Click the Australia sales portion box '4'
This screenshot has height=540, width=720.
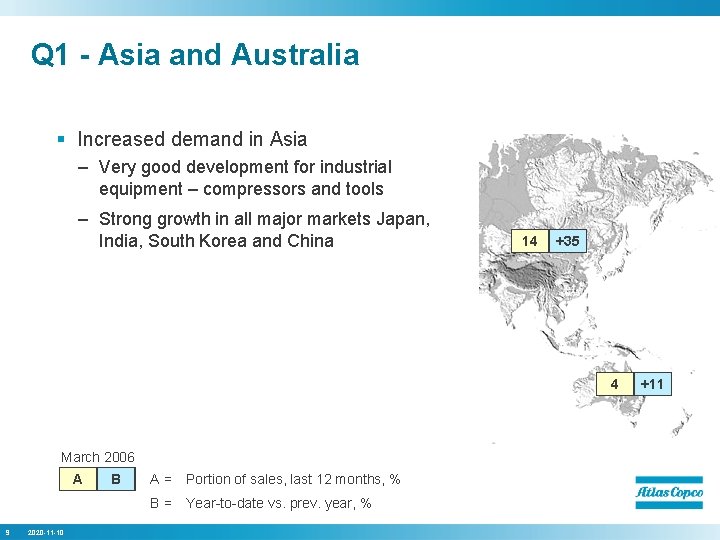pyautogui.click(x=615, y=384)
